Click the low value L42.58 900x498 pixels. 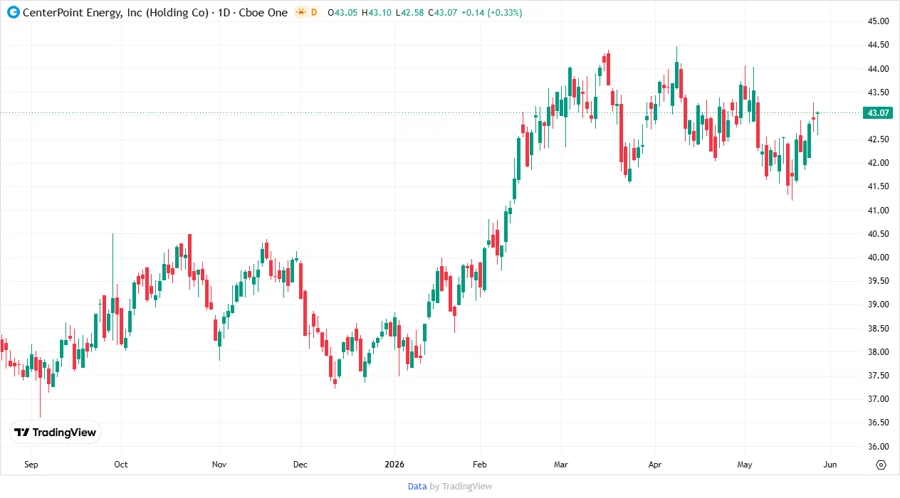410,13
